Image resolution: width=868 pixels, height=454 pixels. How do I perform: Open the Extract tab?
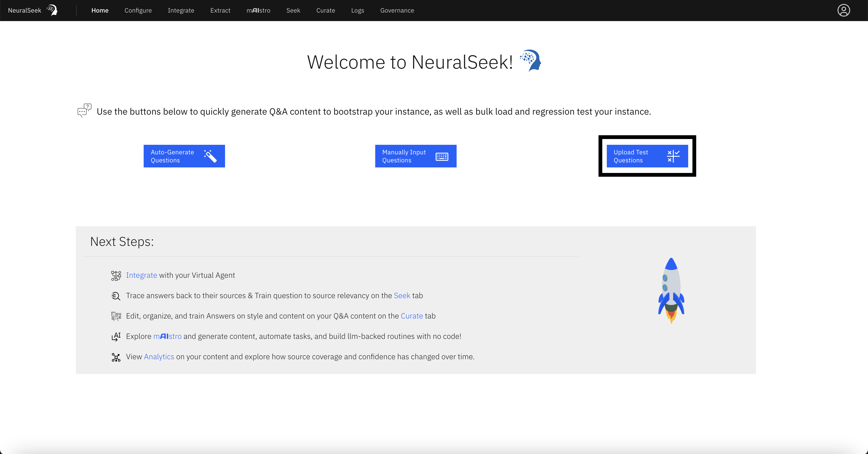pyautogui.click(x=220, y=11)
